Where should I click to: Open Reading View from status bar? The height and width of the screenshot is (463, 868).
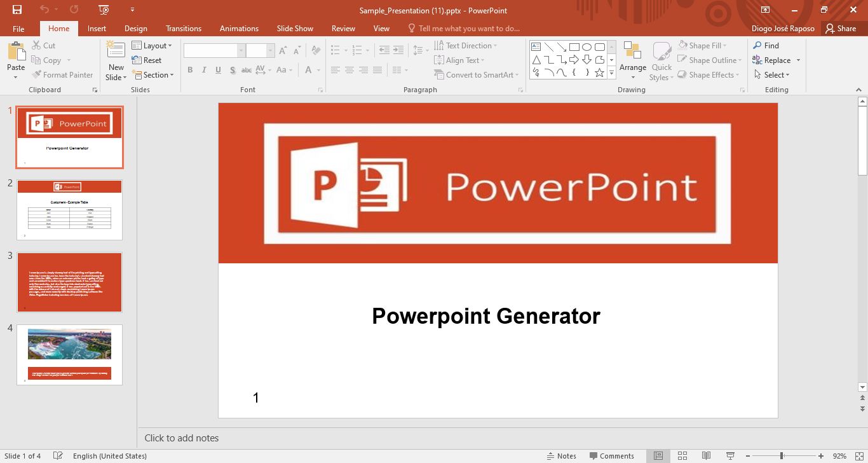[706, 456]
